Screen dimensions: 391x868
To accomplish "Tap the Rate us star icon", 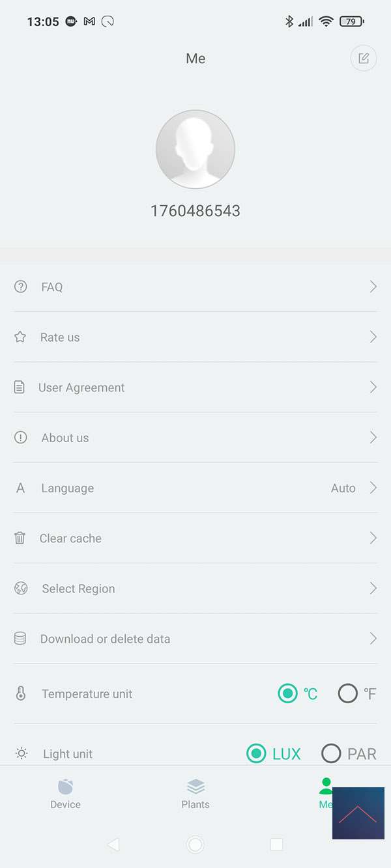I will (20, 337).
